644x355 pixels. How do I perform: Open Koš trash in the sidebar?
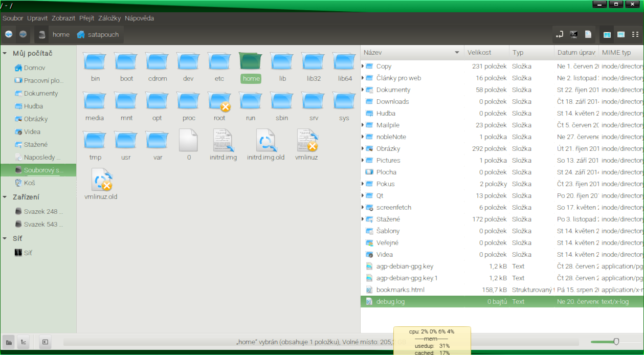tap(30, 183)
